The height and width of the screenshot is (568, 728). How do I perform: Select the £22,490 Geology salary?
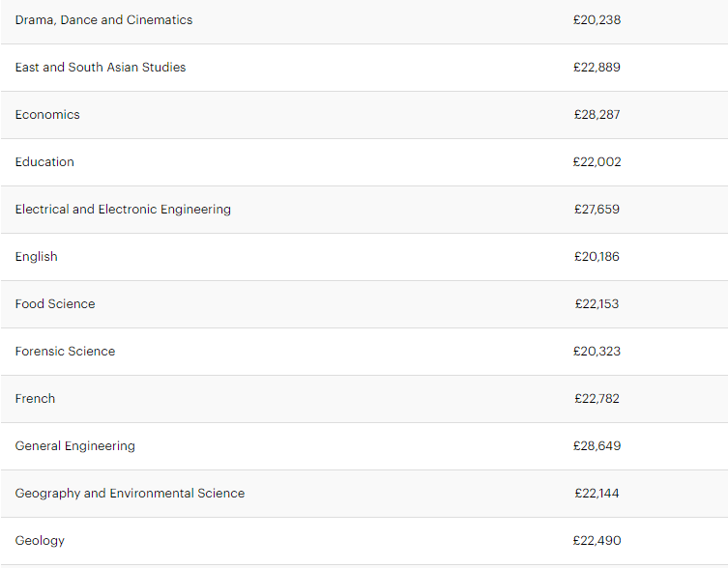[597, 541]
